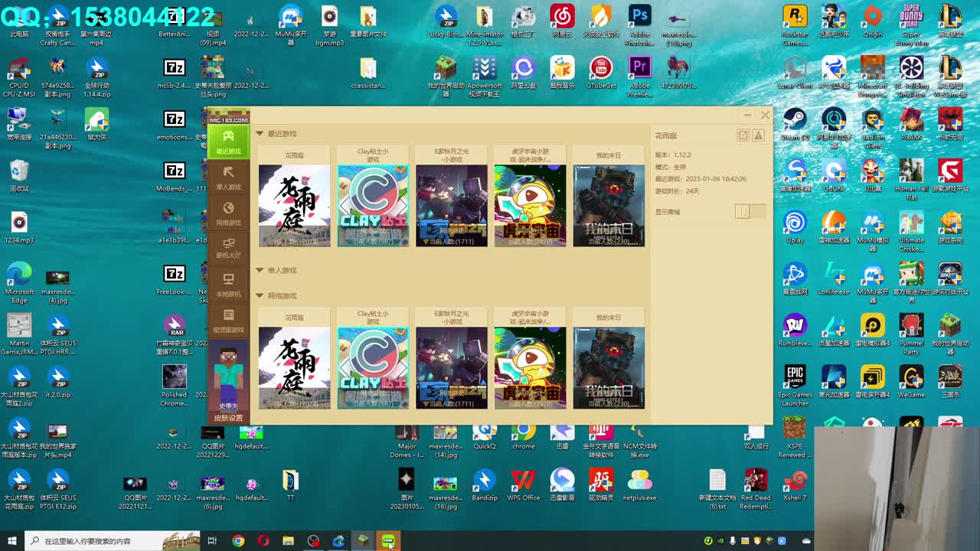Viewport: 980px width, 551px height.
Task: Select the Origin desktop icon
Action: pos(873,21)
